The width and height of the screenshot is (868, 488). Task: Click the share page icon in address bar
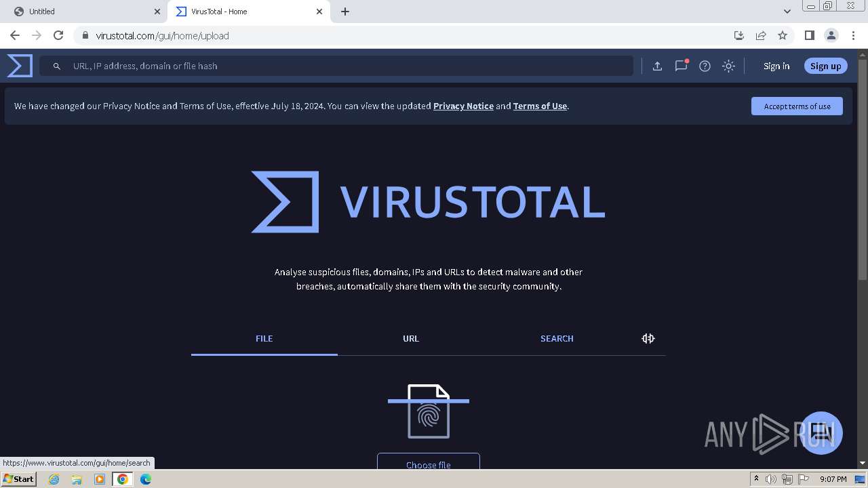point(761,35)
